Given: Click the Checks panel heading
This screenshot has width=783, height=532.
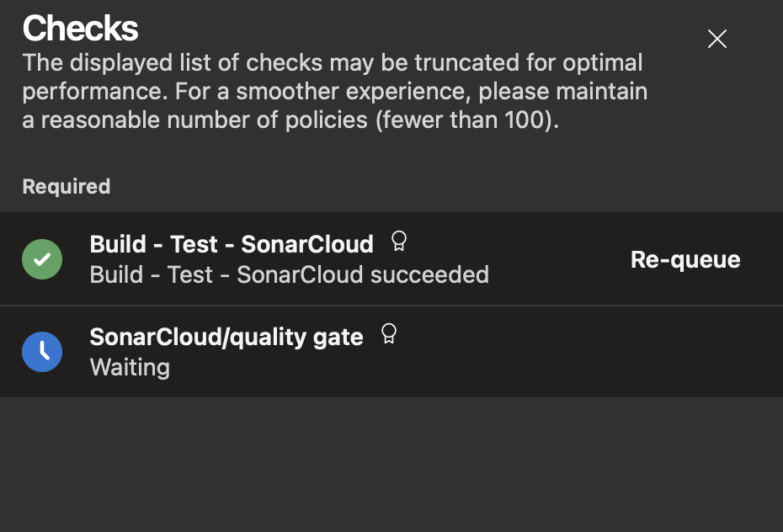Looking at the screenshot, I should pos(80,28).
